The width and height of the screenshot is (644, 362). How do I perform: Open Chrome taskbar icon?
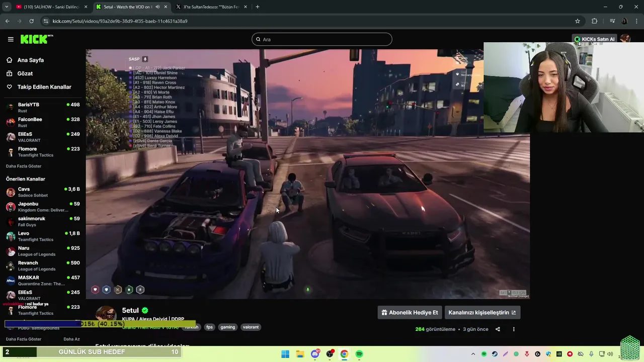pyautogui.click(x=344, y=354)
